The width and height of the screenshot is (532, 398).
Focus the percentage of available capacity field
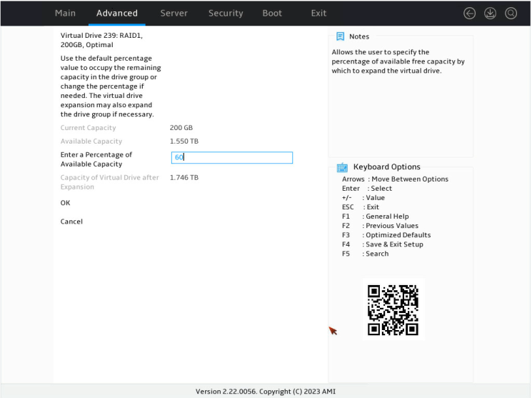(x=232, y=158)
